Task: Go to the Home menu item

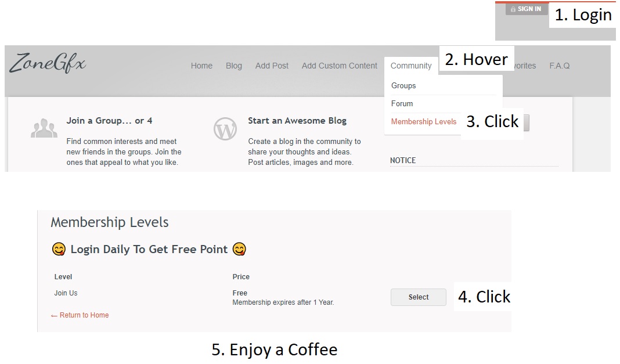Action: [201, 66]
